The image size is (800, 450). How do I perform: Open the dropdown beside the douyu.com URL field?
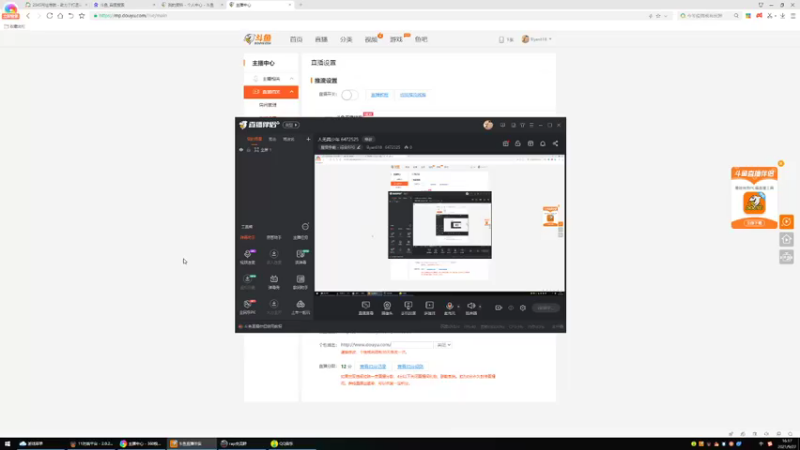click(x=443, y=345)
